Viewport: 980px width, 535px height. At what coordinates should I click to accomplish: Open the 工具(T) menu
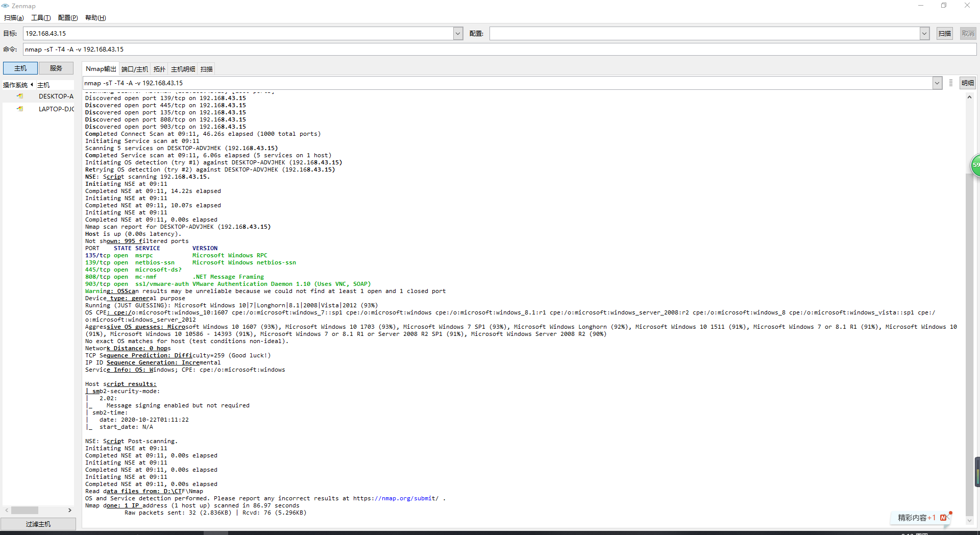click(x=41, y=18)
